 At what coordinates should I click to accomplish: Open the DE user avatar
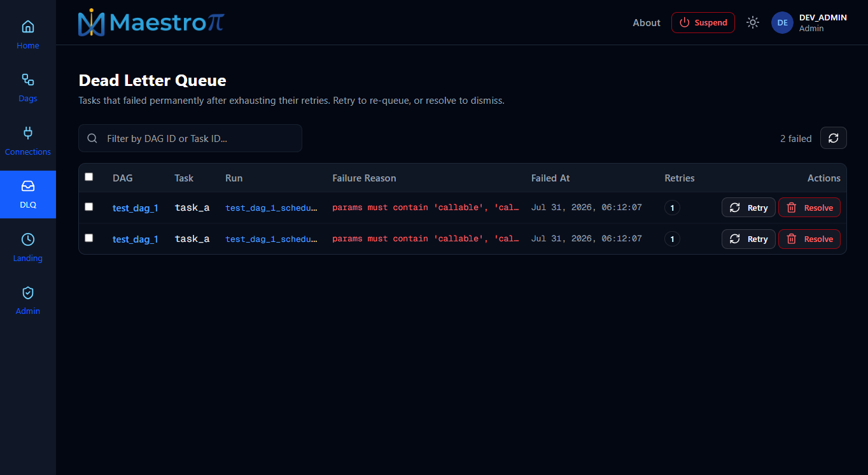coord(782,22)
